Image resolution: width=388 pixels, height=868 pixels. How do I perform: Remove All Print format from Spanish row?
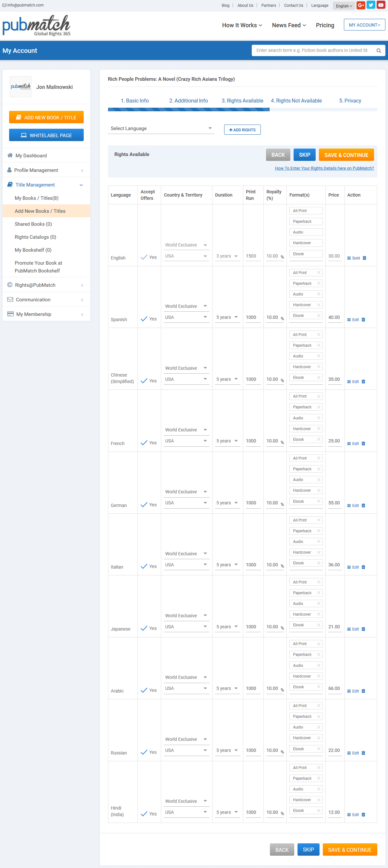(319, 272)
